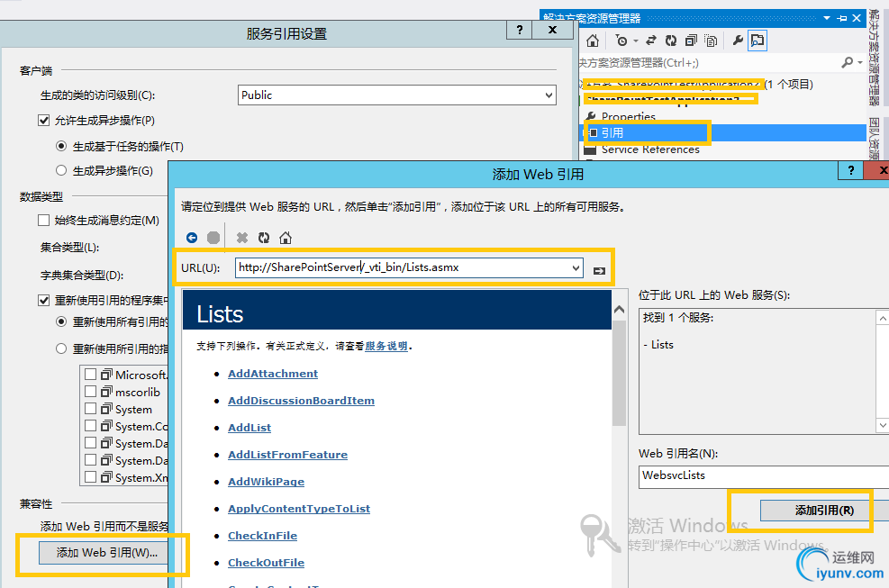This screenshot has width=889, height=588.
Task: Click the Web reference name input field
Action: (764, 475)
